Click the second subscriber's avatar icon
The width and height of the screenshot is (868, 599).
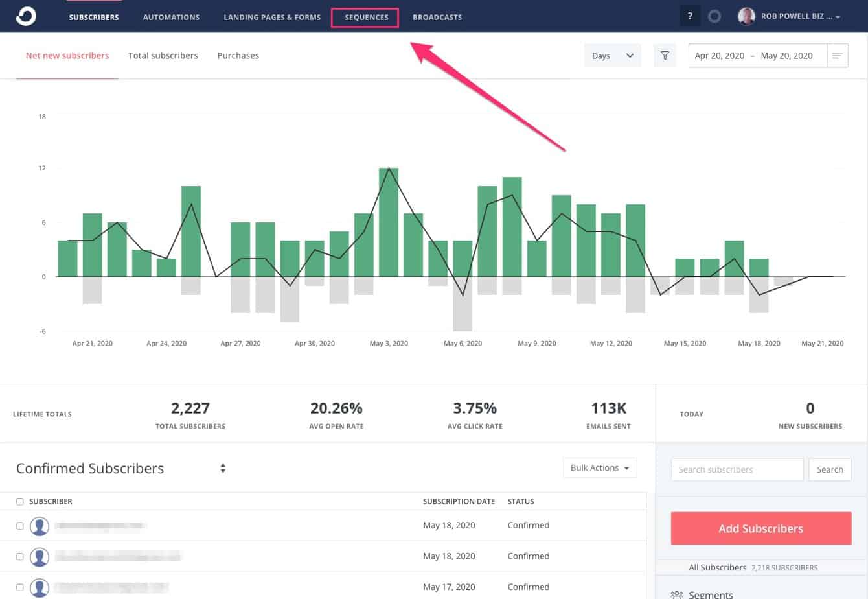point(40,556)
